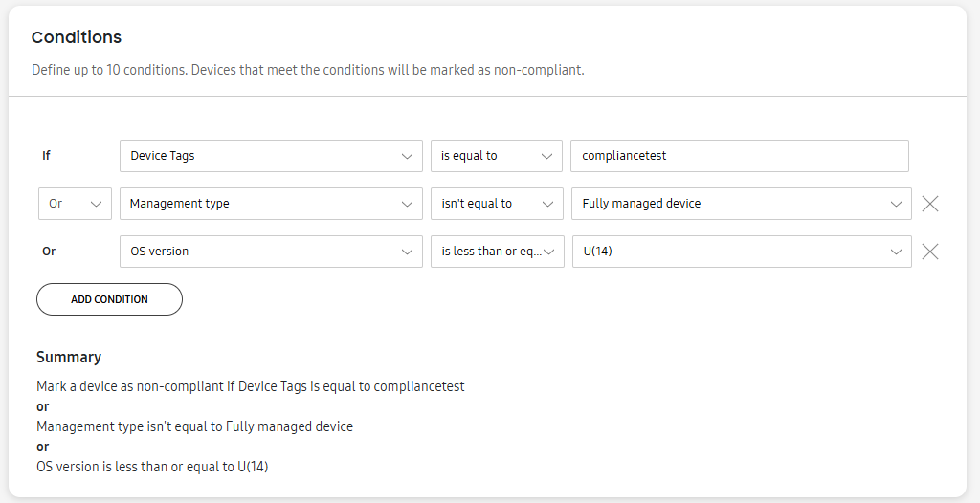Open the "isn't equal to" operator dropdown
The image size is (980, 503).
497,204
